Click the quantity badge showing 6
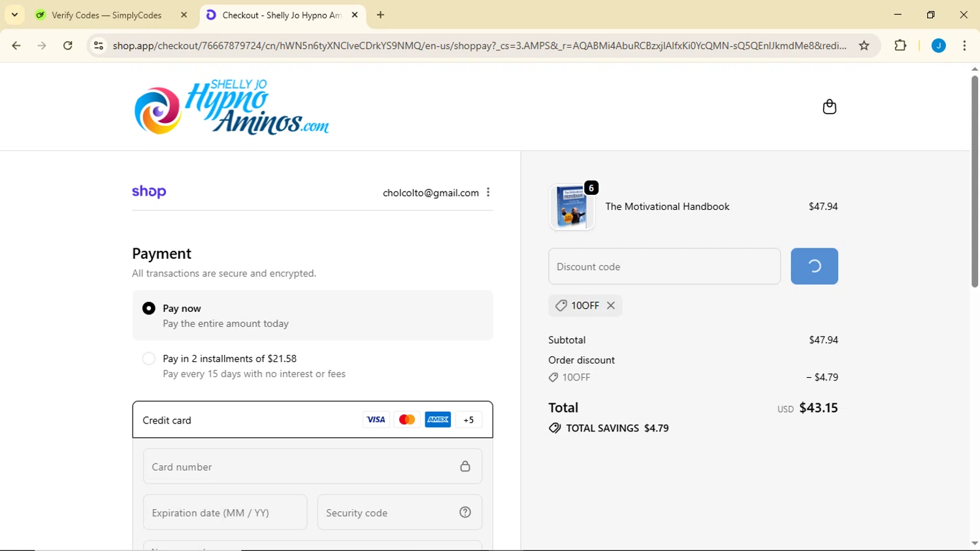Screen dimensions: 980x551 point(591,188)
